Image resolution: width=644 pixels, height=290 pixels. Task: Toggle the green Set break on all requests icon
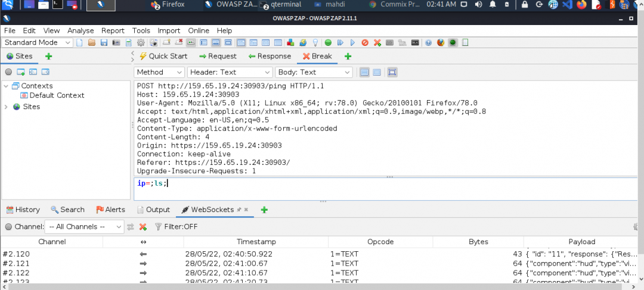[328, 43]
